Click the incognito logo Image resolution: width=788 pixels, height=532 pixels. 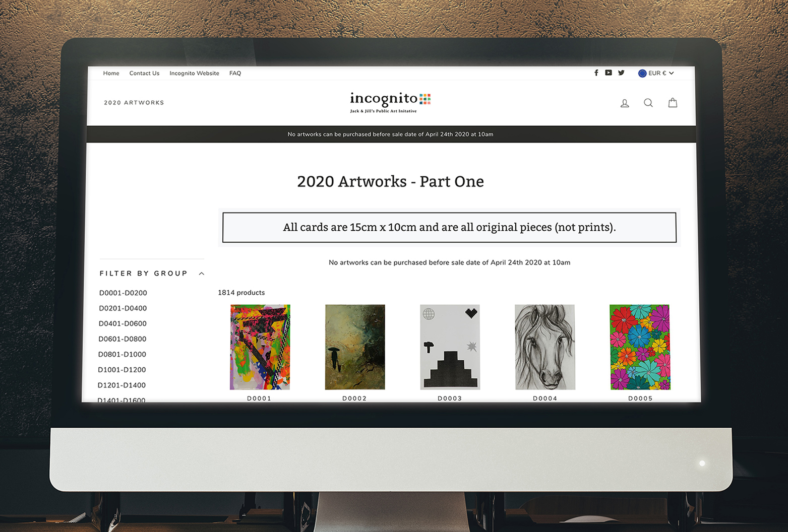[390, 102]
